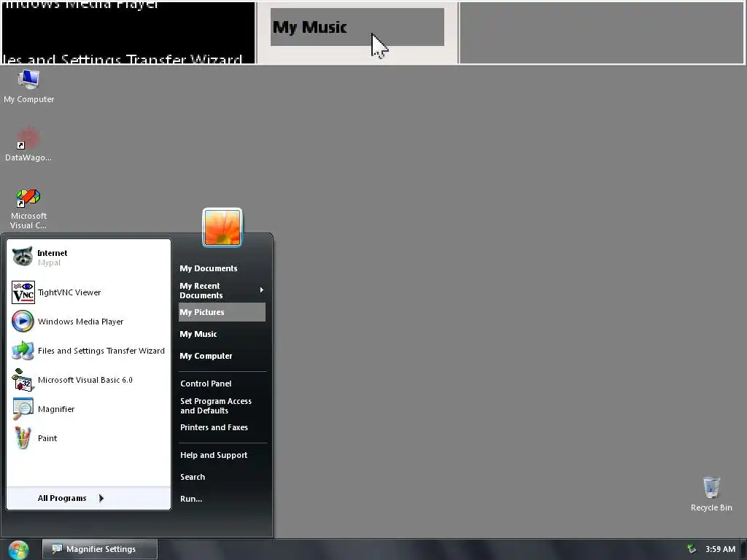747x560 pixels.
Task: Click the TightVNC Viewer label text
Action: pyautogui.click(x=69, y=292)
